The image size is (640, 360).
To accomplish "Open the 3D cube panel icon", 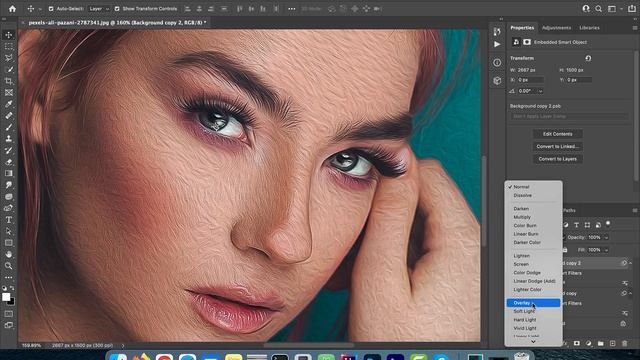I will 497,80.
